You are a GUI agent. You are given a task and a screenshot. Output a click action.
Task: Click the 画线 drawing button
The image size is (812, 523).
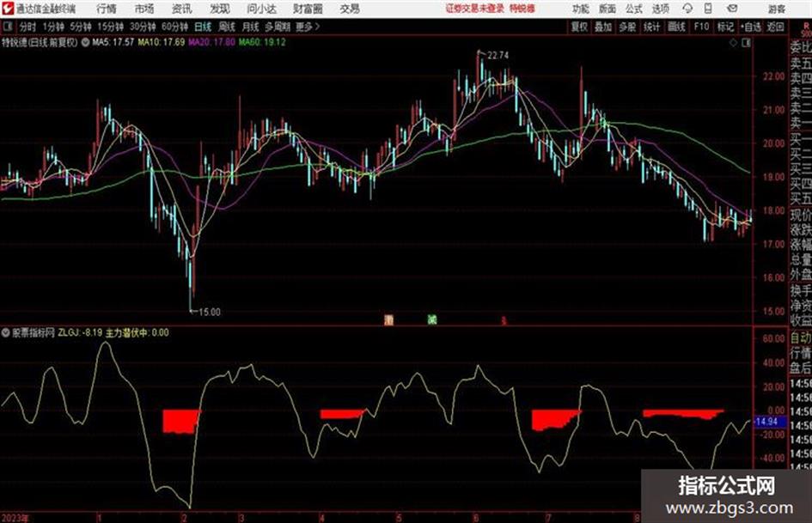676,27
